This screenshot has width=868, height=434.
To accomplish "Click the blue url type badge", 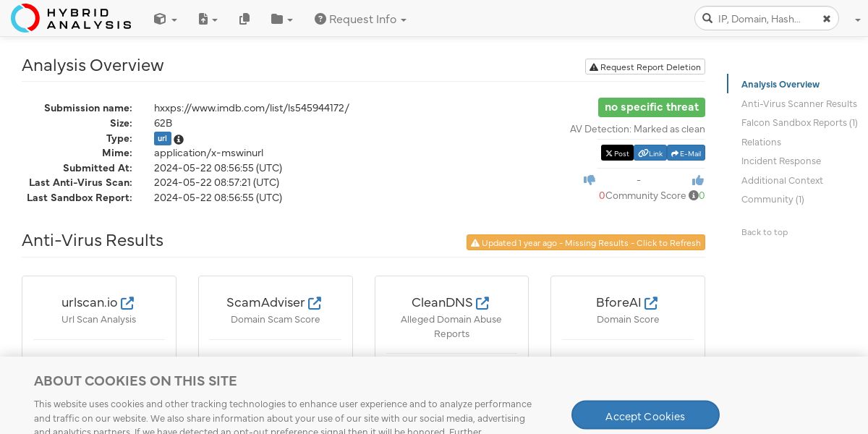I will coord(163,139).
